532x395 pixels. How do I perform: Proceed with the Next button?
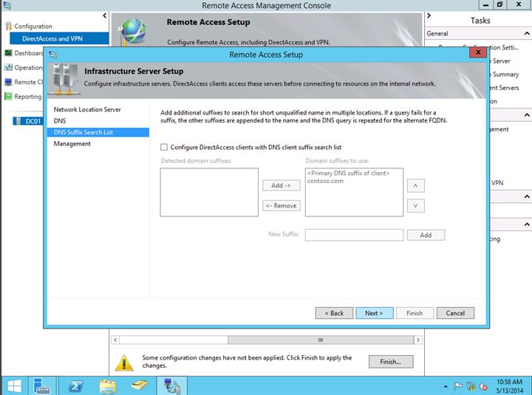click(374, 313)
